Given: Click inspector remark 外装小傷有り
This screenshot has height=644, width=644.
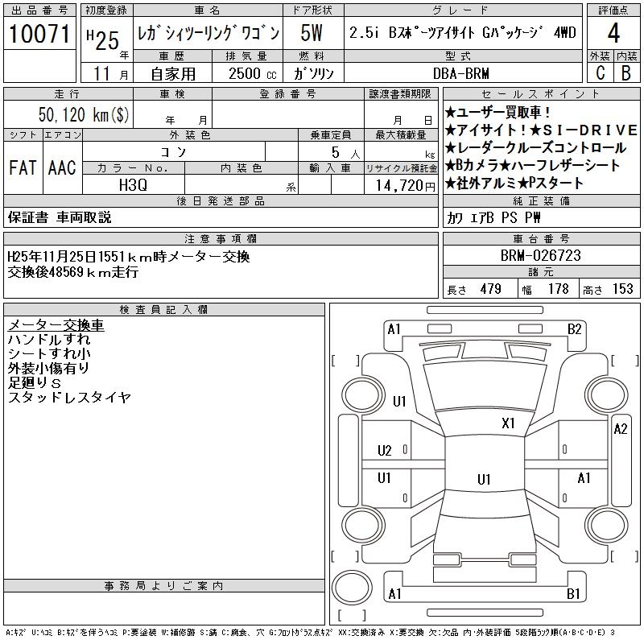Looking at the screenshot, I should [x=48, y=368].
